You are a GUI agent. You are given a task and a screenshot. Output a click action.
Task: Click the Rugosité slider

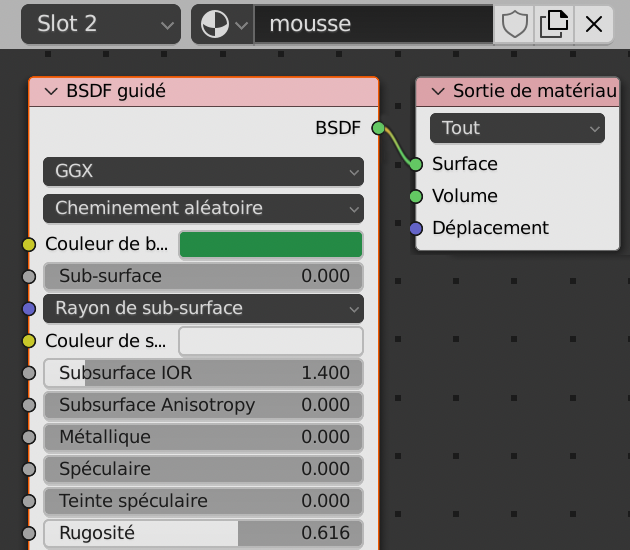click(203, 533)
